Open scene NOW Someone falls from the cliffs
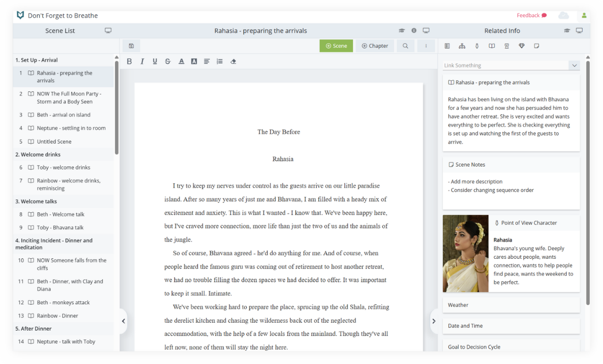This screenshot has width=603, height=364. tap(63, 264)
